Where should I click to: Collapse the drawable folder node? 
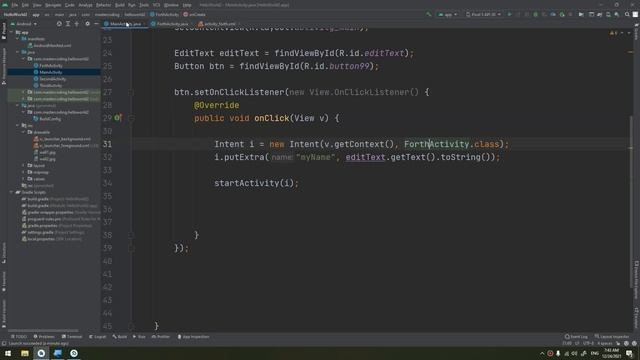[24, 132]
